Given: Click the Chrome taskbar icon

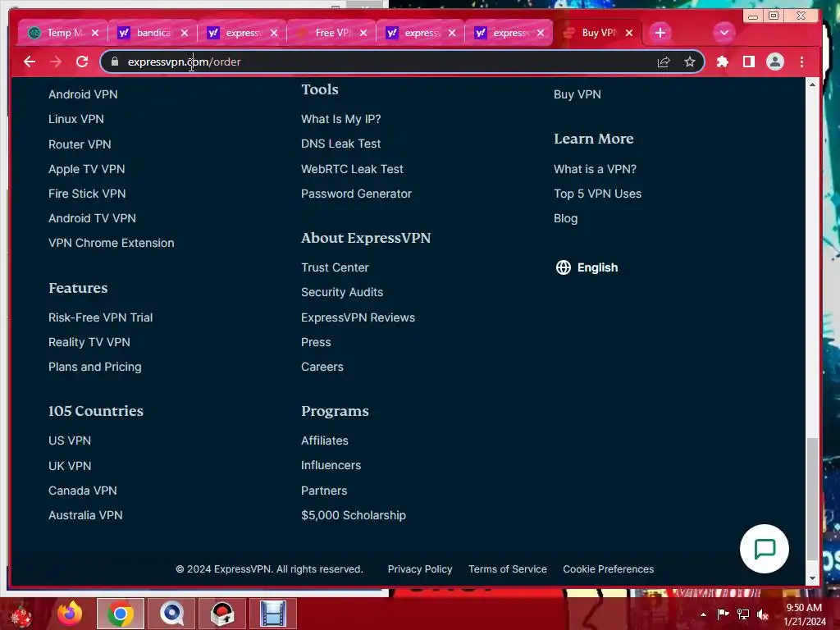Looking at the screenshot, I should tap(121, 614).
